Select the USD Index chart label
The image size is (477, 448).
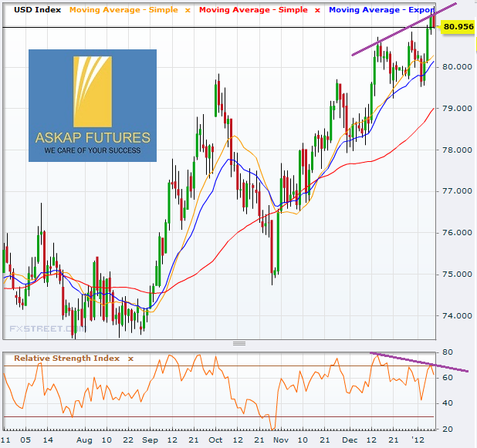click(x=35, y=10)
